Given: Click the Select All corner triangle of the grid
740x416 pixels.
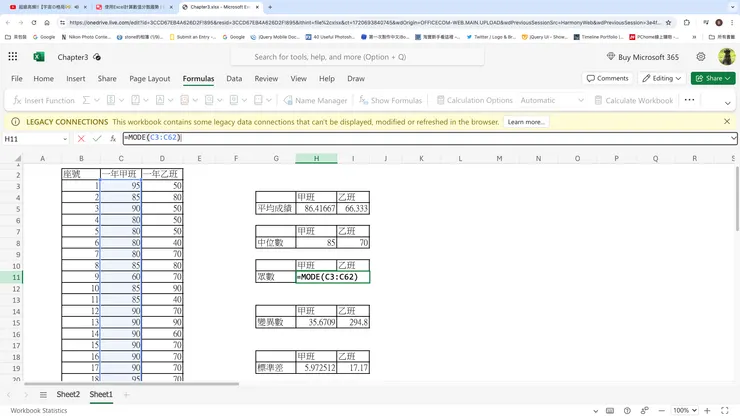Looking at the screenshot, I should click(17, 158).
